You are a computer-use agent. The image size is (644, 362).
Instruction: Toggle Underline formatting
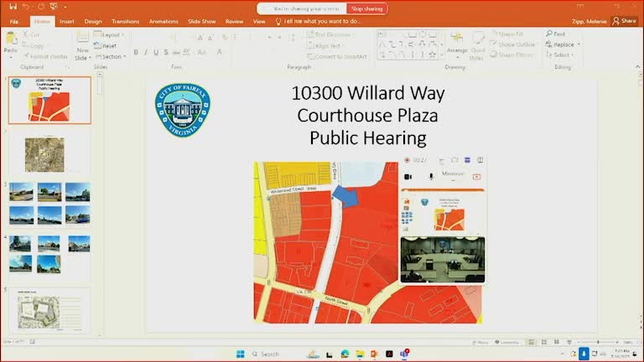(156, 53)
